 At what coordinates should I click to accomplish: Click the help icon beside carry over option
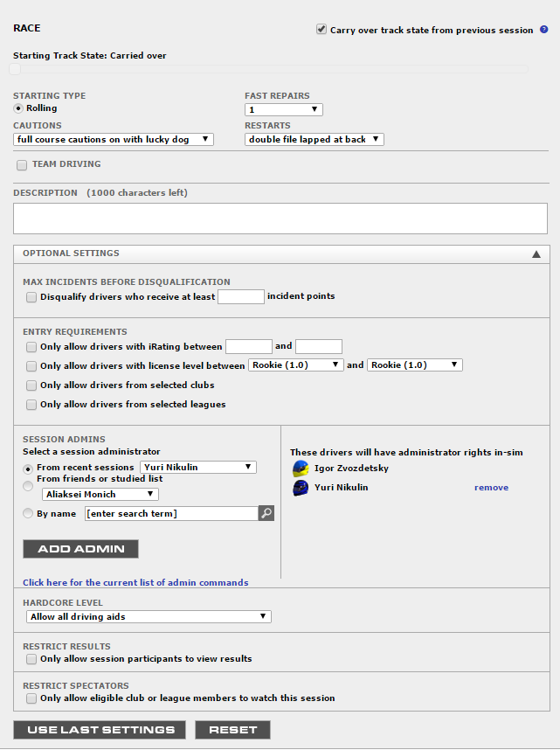[543, 30]
